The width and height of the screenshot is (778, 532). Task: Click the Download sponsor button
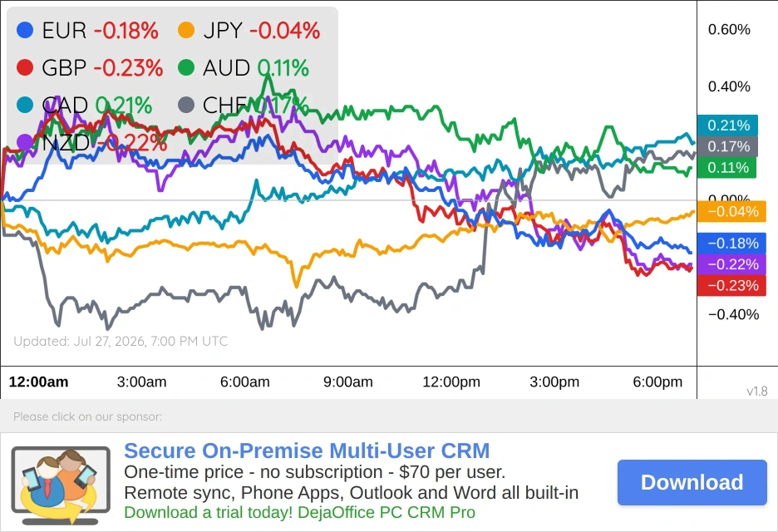[692, 482]
